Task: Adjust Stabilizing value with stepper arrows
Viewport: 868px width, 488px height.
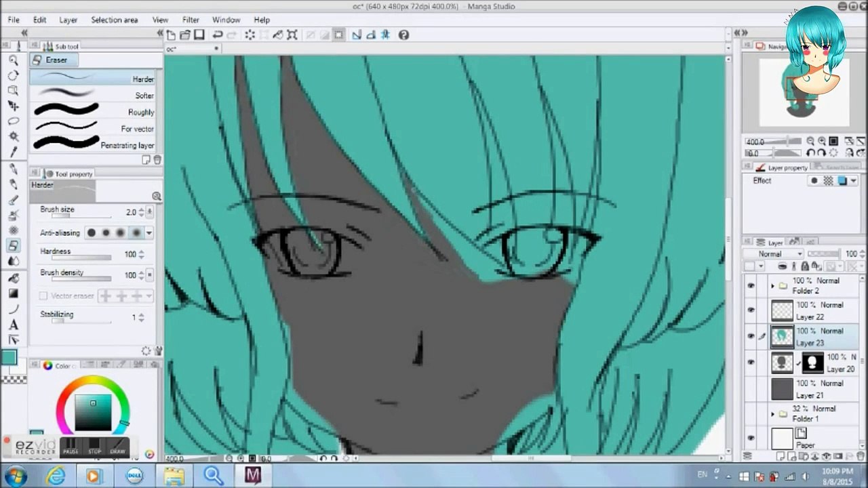Action: click(x=141, y=317)
